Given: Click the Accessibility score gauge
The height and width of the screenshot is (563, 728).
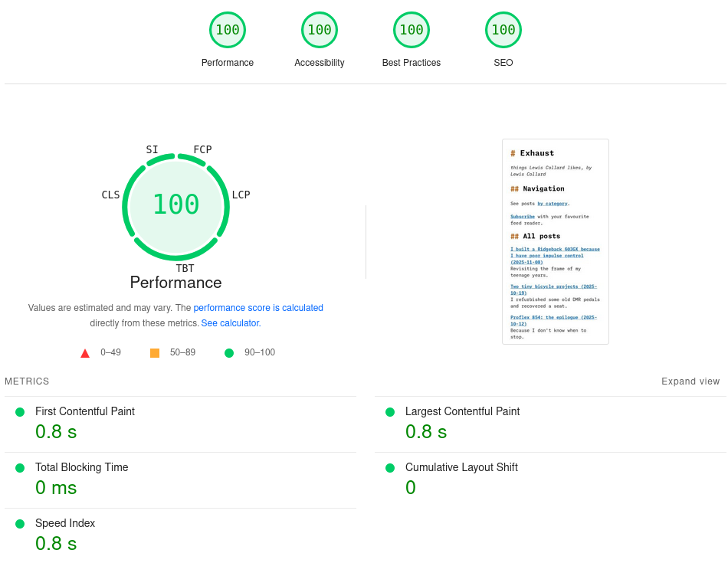Looking at the screenshot, I should tap(320, 31).
